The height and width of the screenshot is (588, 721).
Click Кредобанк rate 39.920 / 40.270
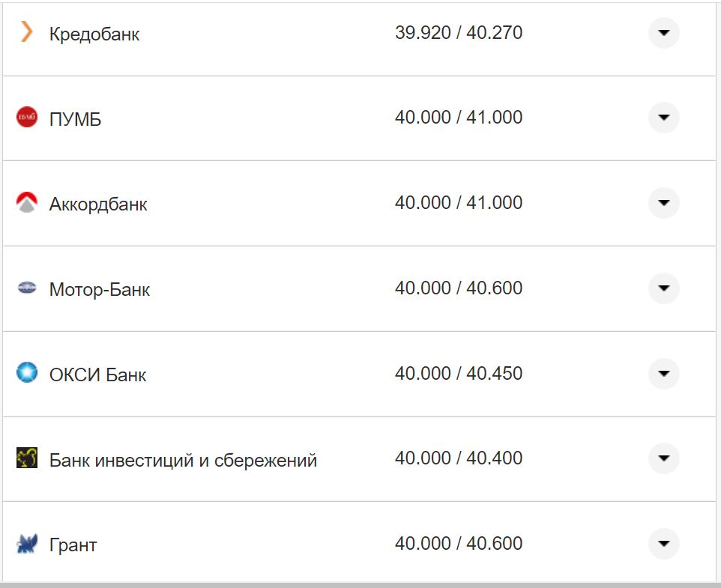pyautogui.click(x=459, y=33)
